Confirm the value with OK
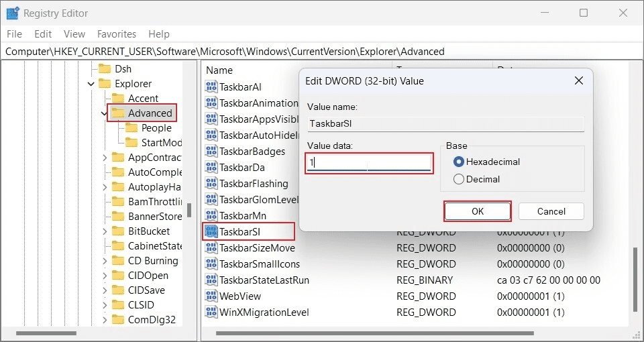 [478, 211]
